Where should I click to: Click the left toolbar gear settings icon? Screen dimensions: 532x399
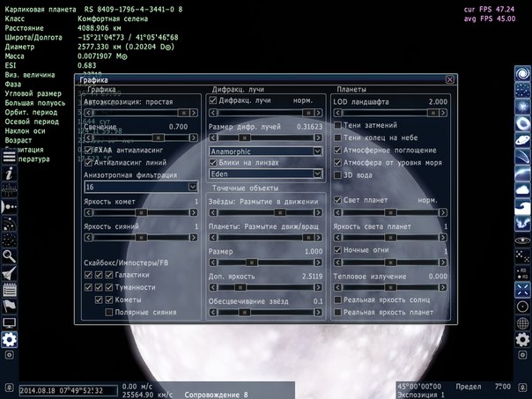click(x=9, y=340)
